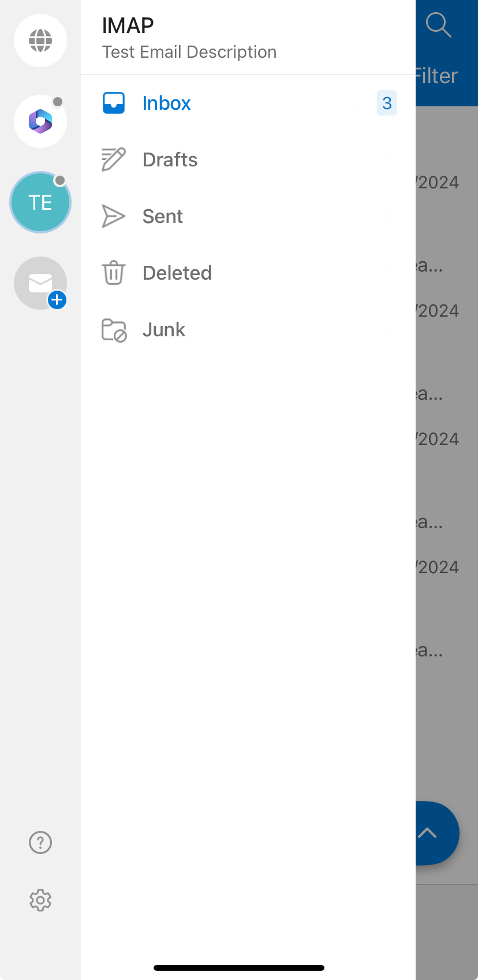Select the Junk folder label
Image resolution: width=478 pixels, height=980 pixels.
pyautogui.click(x=164, y=329)
